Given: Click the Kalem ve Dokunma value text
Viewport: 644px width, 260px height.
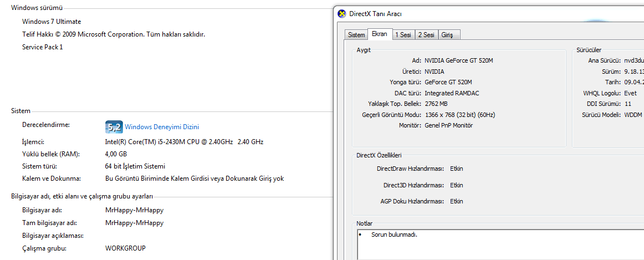Looking at the screenshot, I should pos(195,179).
